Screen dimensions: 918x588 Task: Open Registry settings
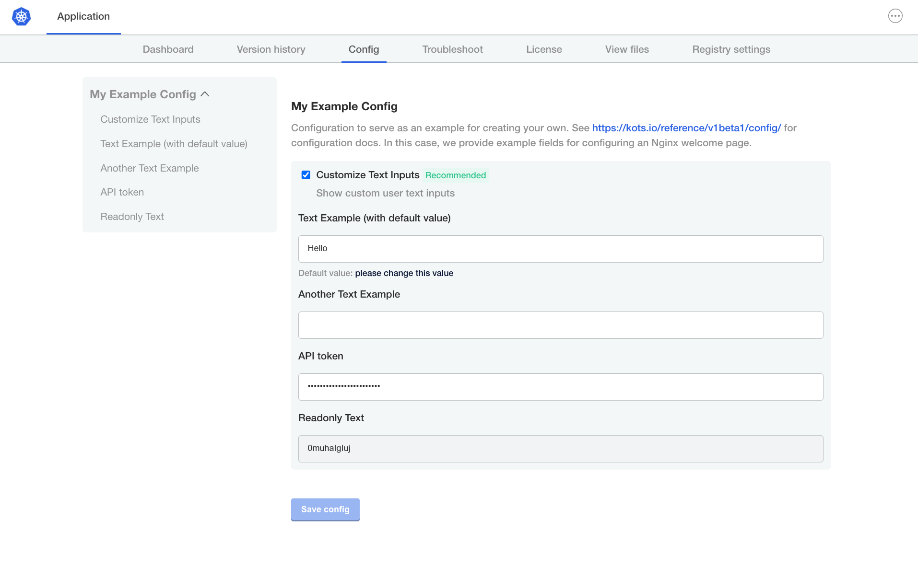click(x=731, y=49)
